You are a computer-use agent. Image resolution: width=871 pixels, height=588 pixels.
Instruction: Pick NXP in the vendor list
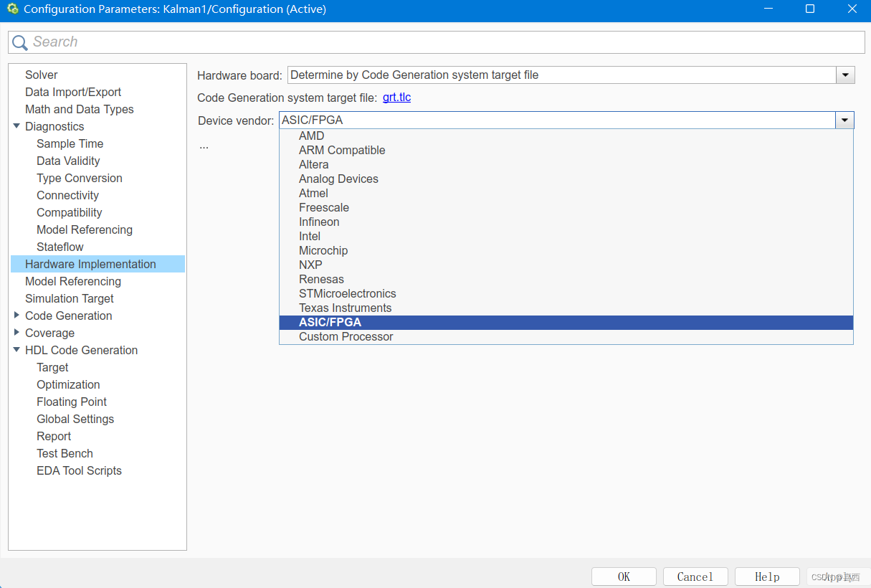566,265
